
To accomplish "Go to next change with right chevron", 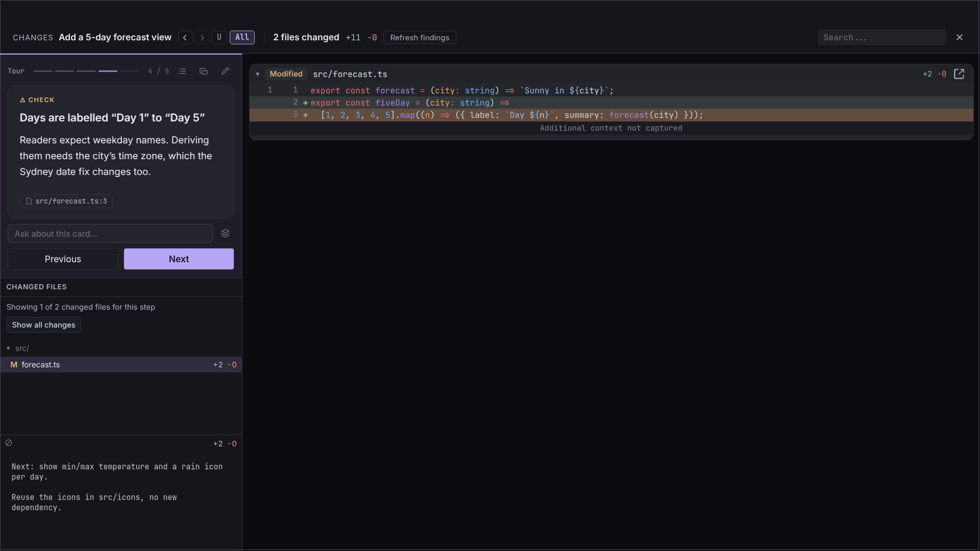I will pyautogui.click(x=202, y=37).
